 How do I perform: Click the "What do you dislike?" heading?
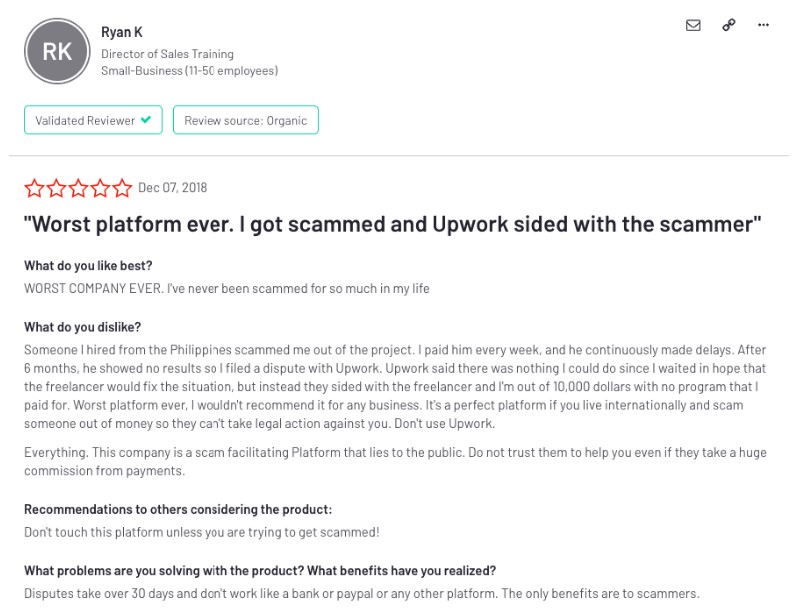(x=83, y=327)
